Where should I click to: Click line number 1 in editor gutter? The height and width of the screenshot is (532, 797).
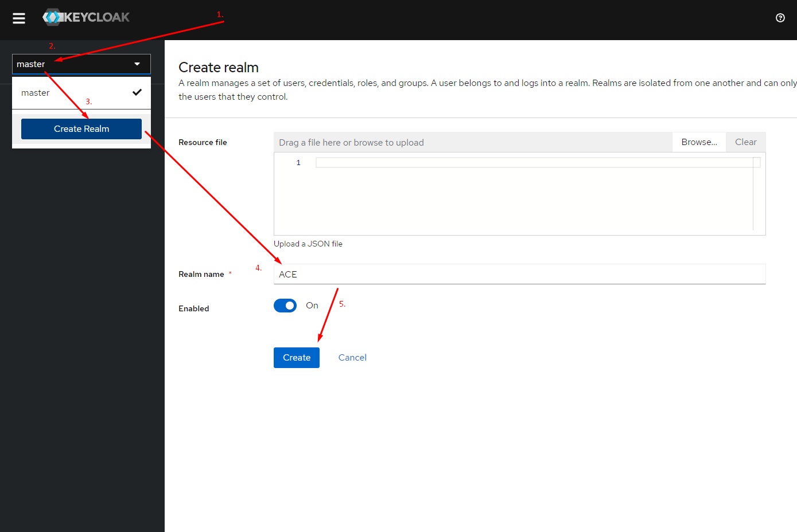point(298,163)
